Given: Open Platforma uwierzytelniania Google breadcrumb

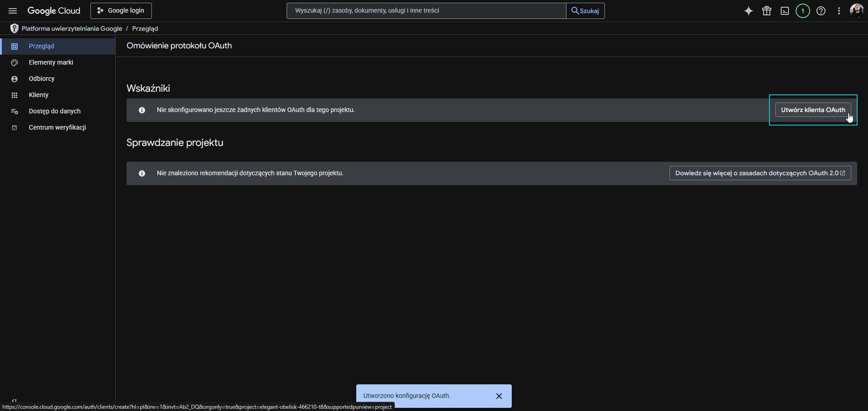Looking at the screenshot, I should [71, 28].
